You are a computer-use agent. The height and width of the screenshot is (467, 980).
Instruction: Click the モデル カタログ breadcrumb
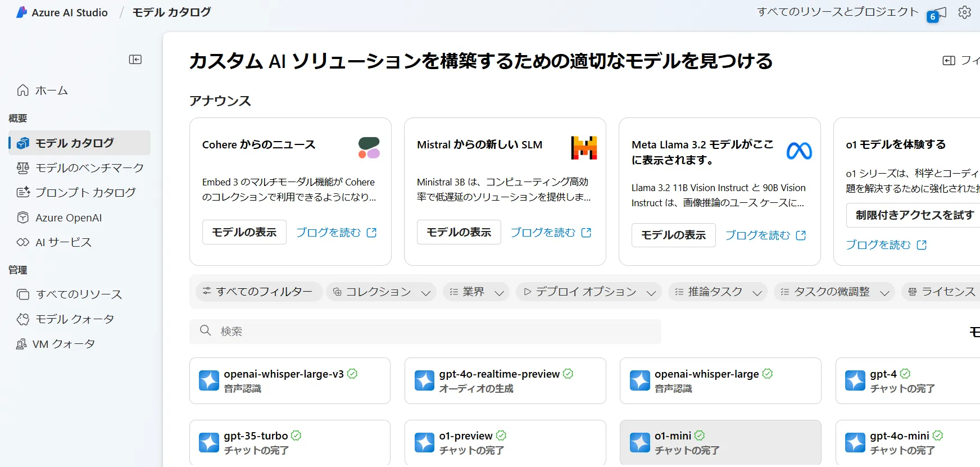[x=172, y=12]
